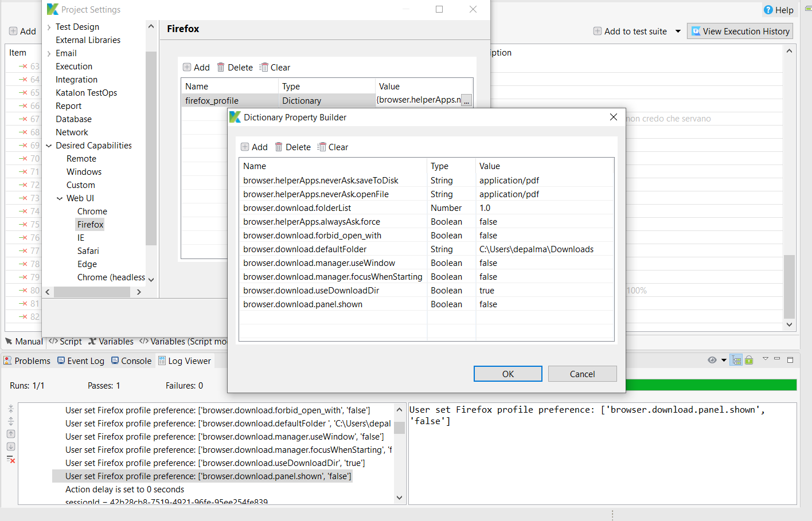Go to previous failure in Log Viewer
This screenshot has width=812, height=521.
coord(11,434)
